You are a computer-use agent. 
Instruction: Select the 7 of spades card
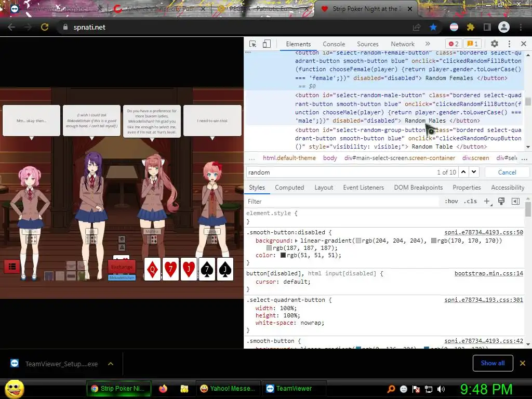[x=207, y=269]
